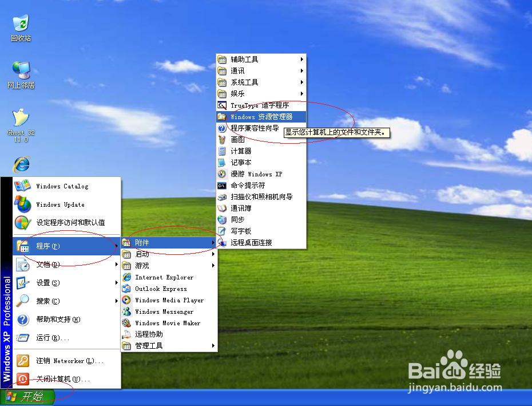Expand the 管理工具 submenu arrow
Screen dimensions: 532x406
click(x=213, y=345)
